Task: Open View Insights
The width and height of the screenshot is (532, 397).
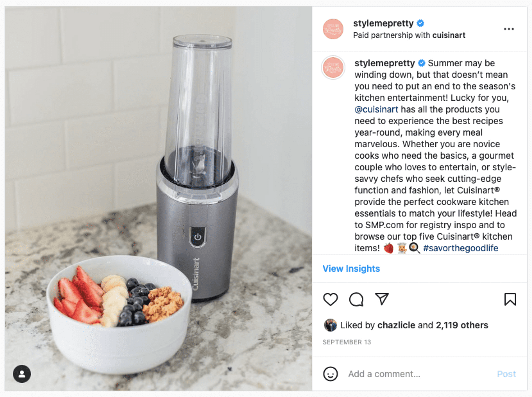Action: 351,268
